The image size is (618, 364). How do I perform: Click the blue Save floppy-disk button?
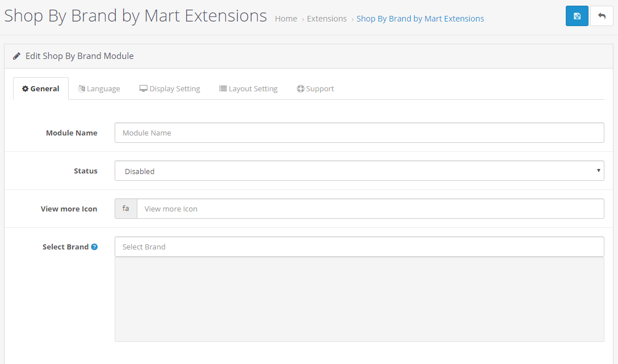[x=577, y=16]
